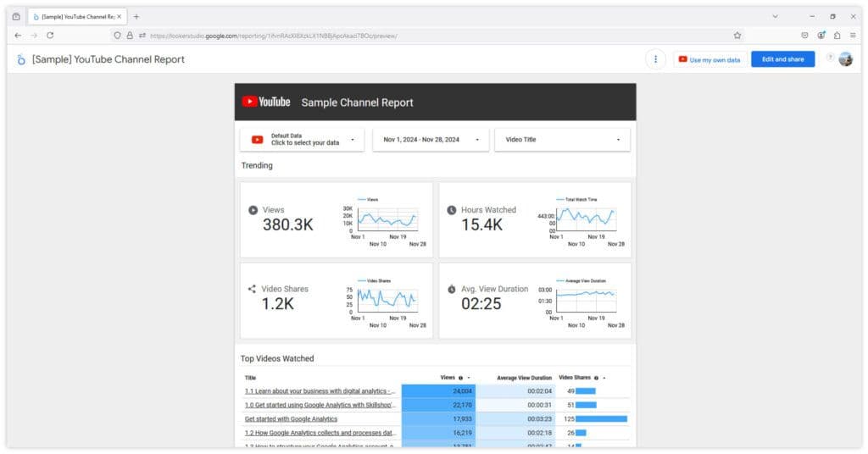Open the browser extensions icon
Image resolution: width=868 pixels, height=454 pixels.
[837, 36]
